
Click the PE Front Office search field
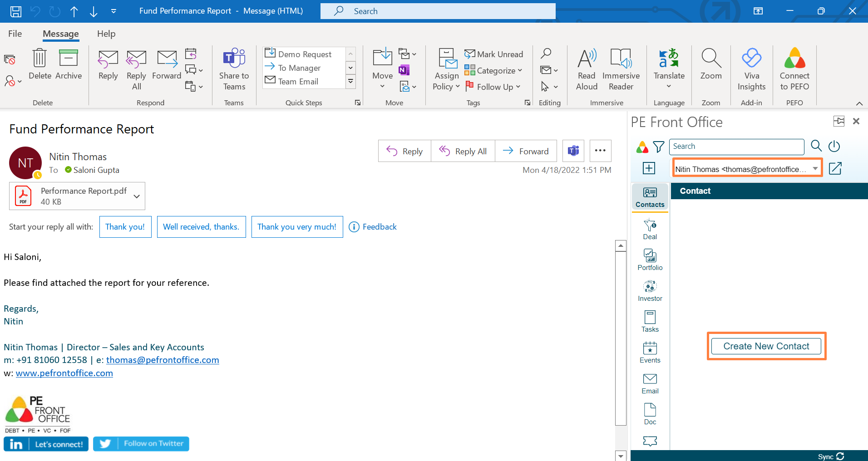point(736,147)
